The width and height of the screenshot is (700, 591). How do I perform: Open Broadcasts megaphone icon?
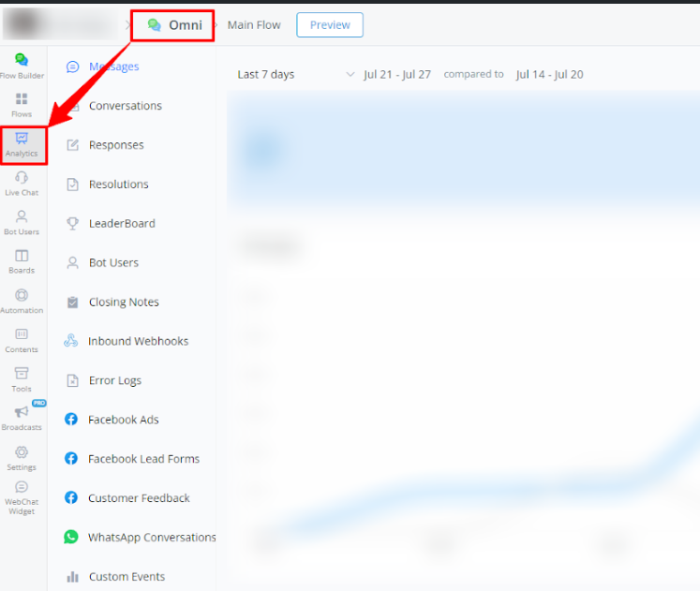pos(22,418)
